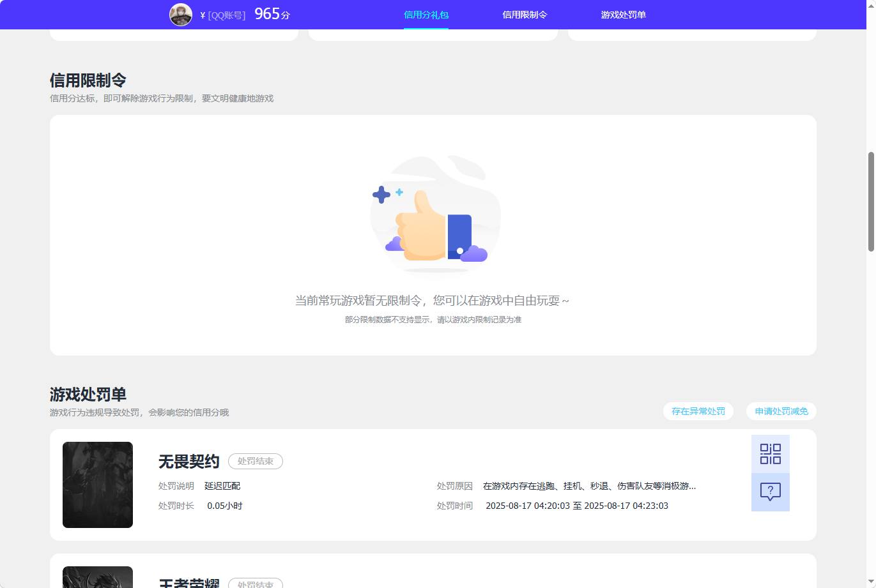Click the page vertical scrollbar thumb
The image size is (876, 588).
tap(871, 202)
